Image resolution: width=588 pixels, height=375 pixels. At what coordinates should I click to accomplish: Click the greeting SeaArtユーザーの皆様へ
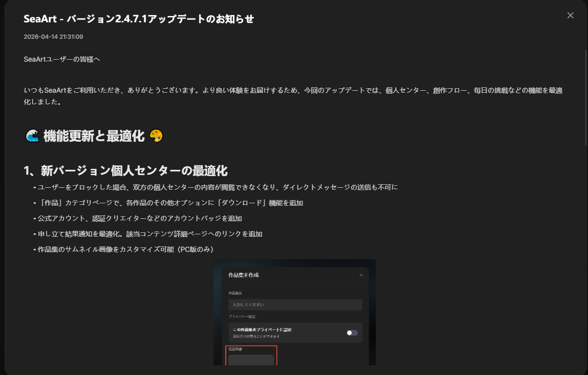[x=62, y=59]
